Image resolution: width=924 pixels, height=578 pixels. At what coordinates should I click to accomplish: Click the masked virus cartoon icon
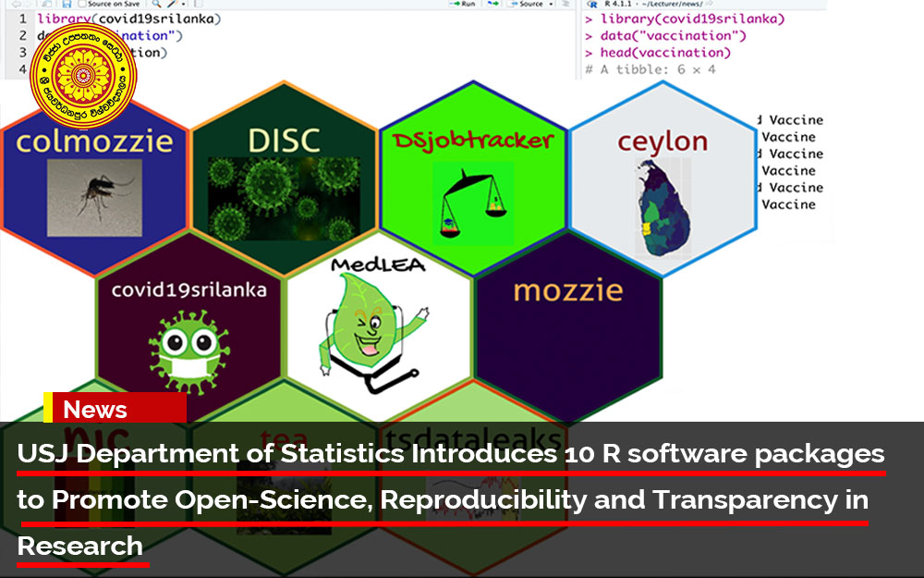tap(189, 352)
